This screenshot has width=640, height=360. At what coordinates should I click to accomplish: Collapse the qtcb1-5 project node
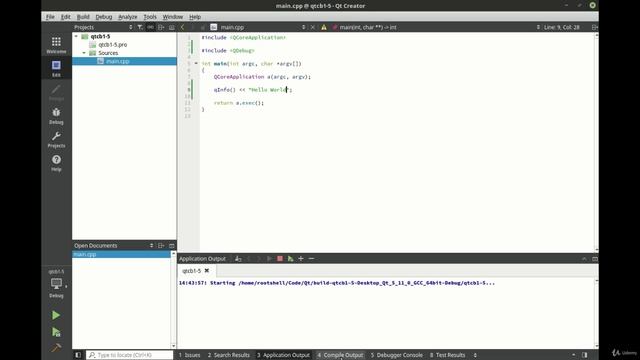(76, 36)
